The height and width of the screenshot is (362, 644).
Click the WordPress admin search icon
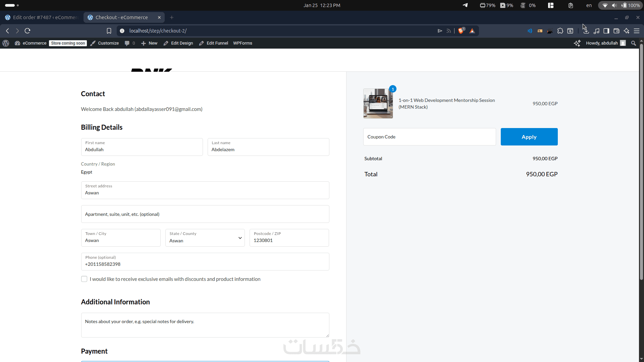point(633,43)
